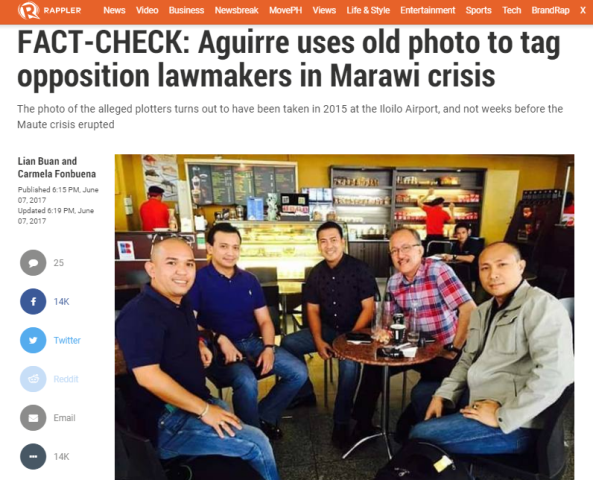Open the News menu

114,10
